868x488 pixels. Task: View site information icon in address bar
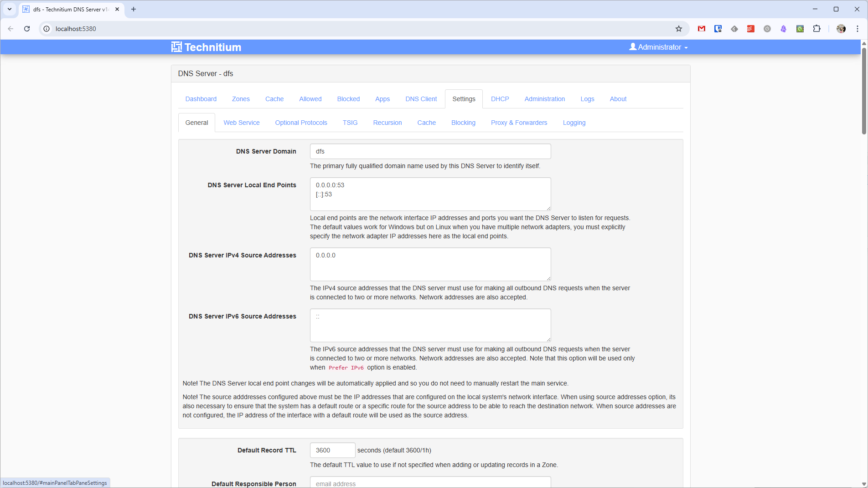pyautogui.click(x=46, y=29)
